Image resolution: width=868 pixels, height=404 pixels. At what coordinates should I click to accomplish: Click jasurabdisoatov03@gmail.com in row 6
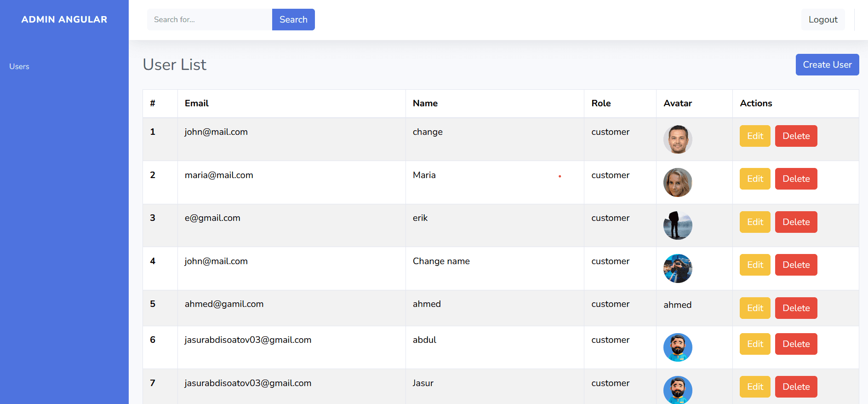(248, 340)
